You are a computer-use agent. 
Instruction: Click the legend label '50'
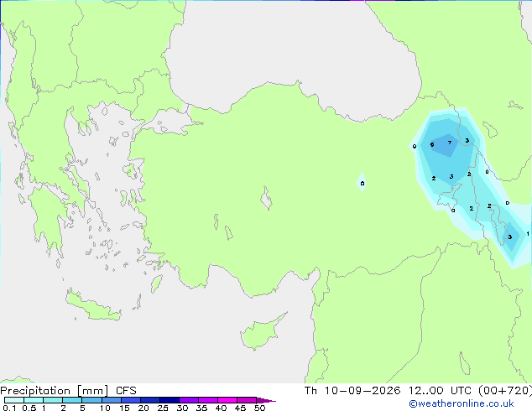pyautogui.click(x=260, y=408)
